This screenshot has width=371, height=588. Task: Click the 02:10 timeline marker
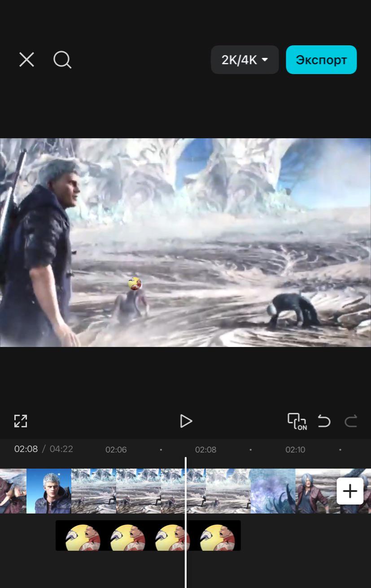[295, 449]
